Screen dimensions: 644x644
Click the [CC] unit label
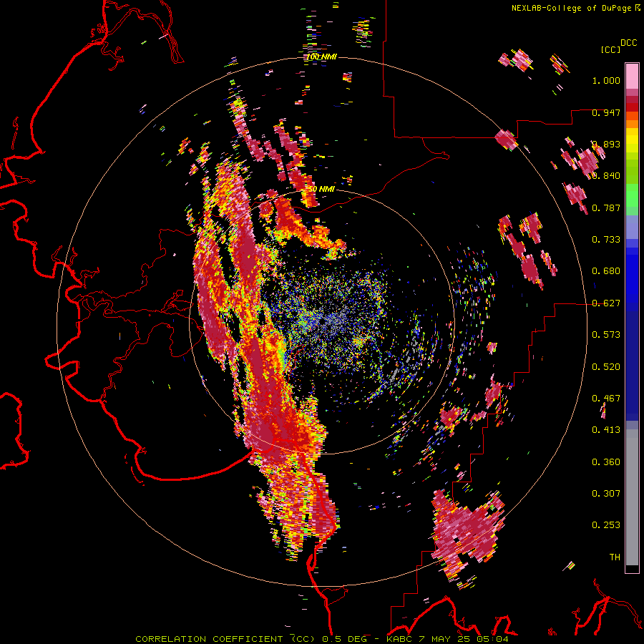(x=610, y=49)
